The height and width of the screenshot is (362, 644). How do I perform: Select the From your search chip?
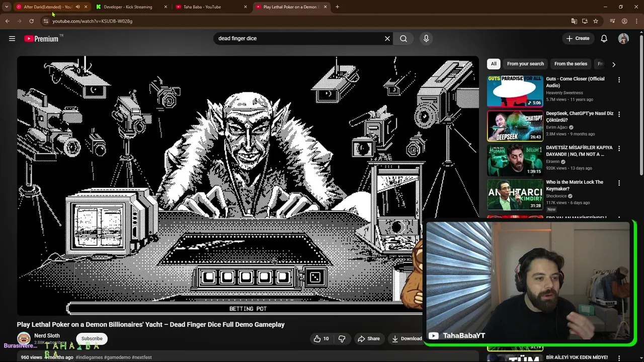(x=525, y=64)
